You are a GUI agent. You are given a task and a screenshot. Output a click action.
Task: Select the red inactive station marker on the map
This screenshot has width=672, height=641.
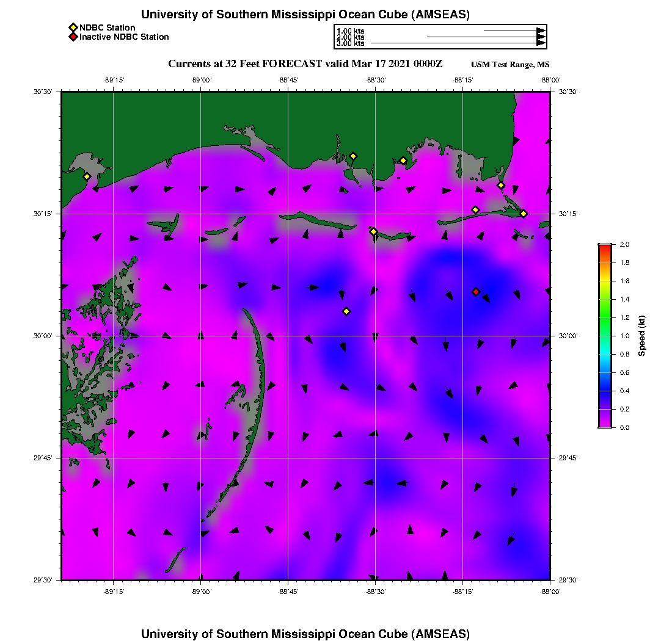[x=476, y=292]
